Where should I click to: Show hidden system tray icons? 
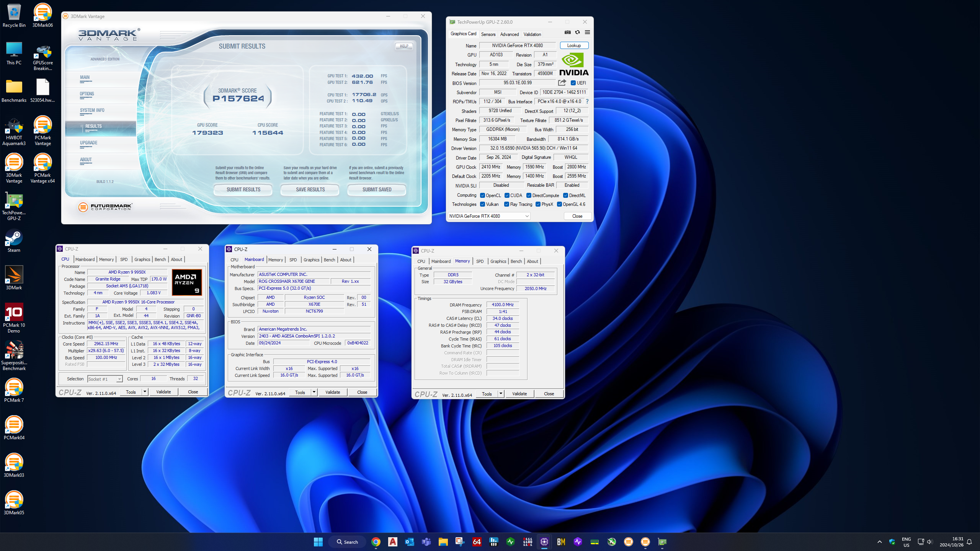pyautogui.click(x=880, y=542)
